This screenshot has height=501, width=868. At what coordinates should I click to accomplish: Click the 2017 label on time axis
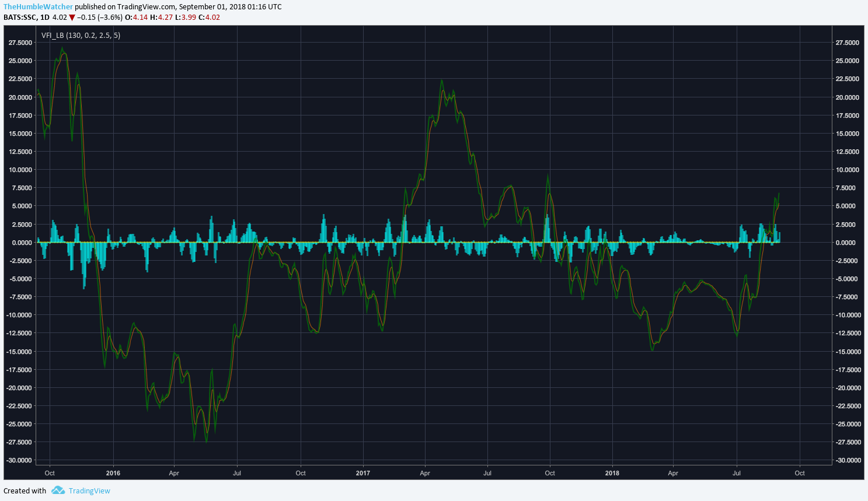click(x=363, y=473)
